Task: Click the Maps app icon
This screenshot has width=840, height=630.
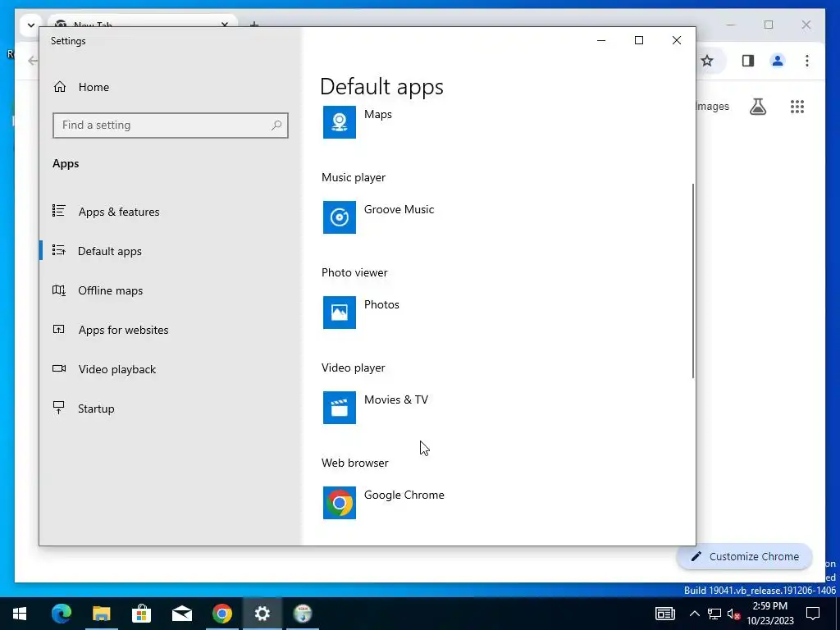Action: click(x=339, y=121)
